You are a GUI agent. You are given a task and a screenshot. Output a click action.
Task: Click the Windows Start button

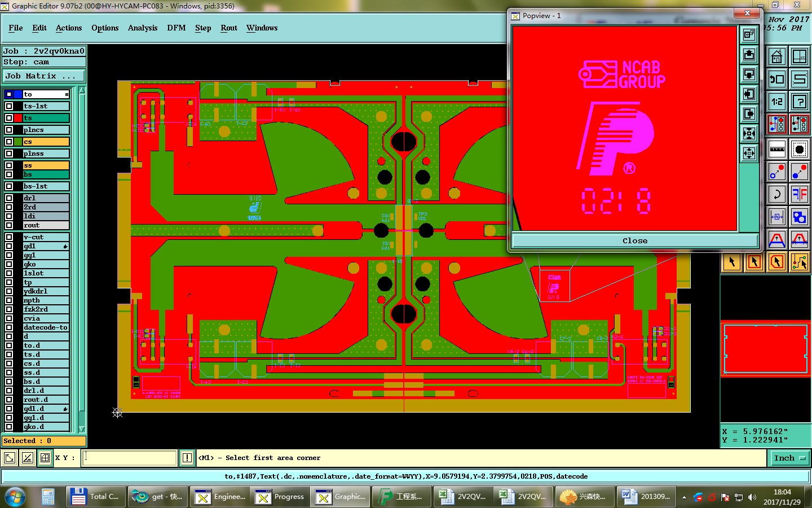point(15,497)
